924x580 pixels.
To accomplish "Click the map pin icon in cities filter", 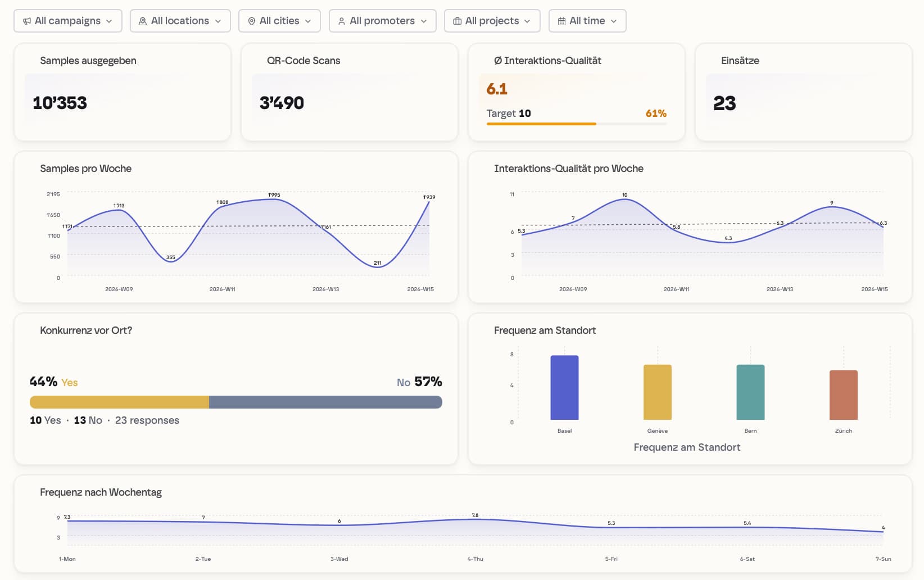I will coord(252,21).
